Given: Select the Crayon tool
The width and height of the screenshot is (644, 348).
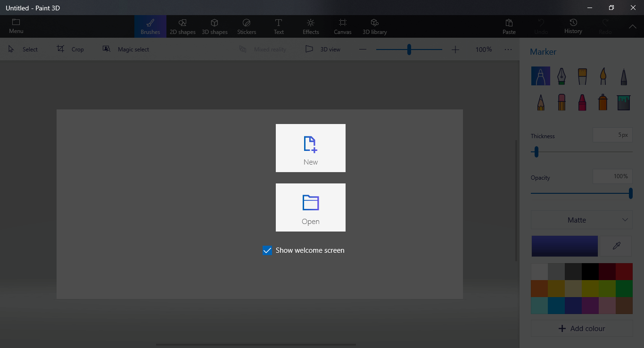Looking at the screenshot, I should point(582,102).
